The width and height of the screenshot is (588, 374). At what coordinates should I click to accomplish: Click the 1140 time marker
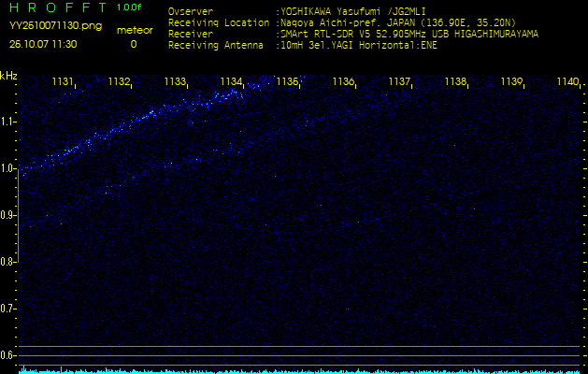click(568, 81)
